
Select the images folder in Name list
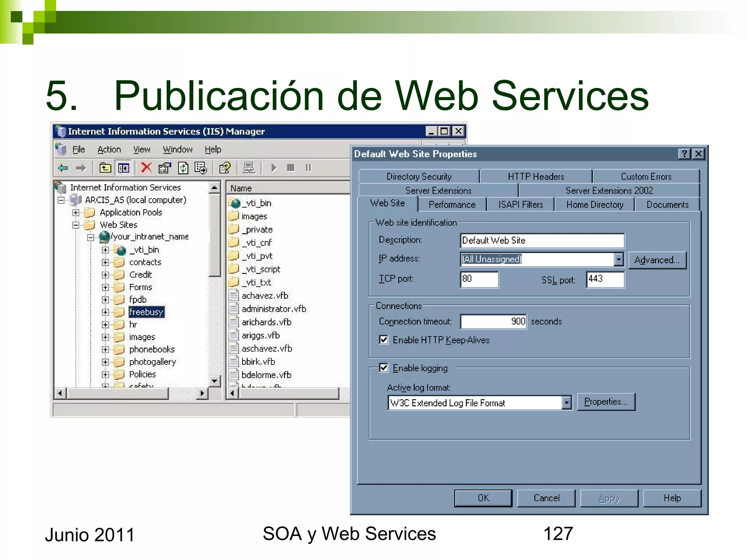tap(254, 217)
